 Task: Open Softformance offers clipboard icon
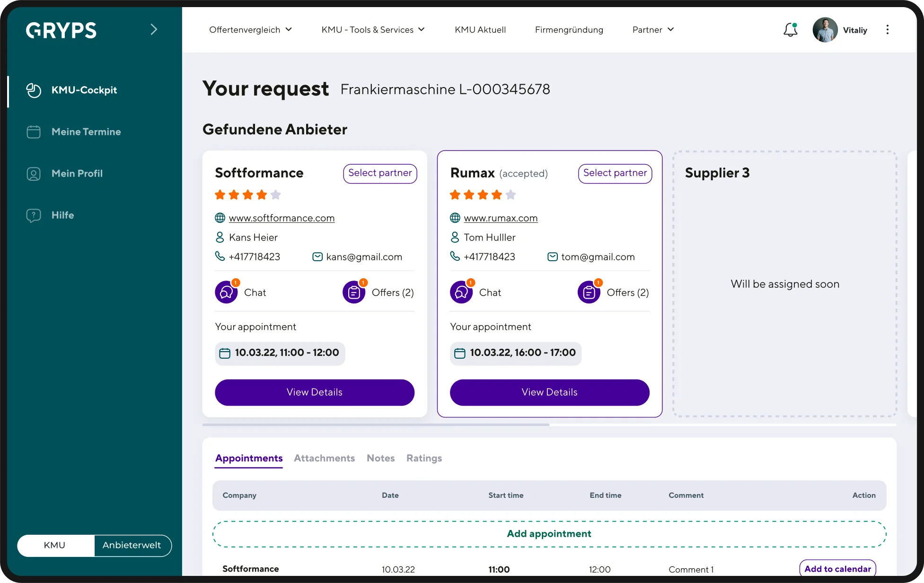tap(354, 292)
